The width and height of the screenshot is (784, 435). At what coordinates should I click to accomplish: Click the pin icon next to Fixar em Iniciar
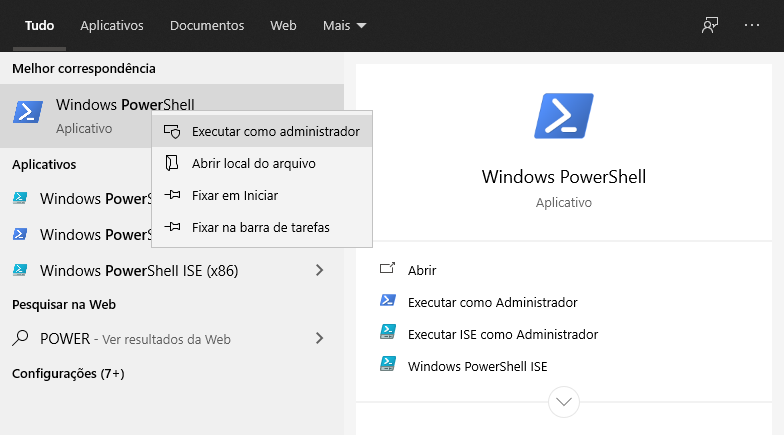[x=172, y=195]
